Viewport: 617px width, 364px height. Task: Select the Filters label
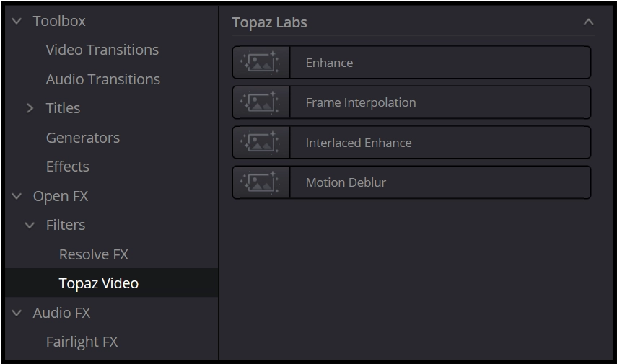[66, 225]
